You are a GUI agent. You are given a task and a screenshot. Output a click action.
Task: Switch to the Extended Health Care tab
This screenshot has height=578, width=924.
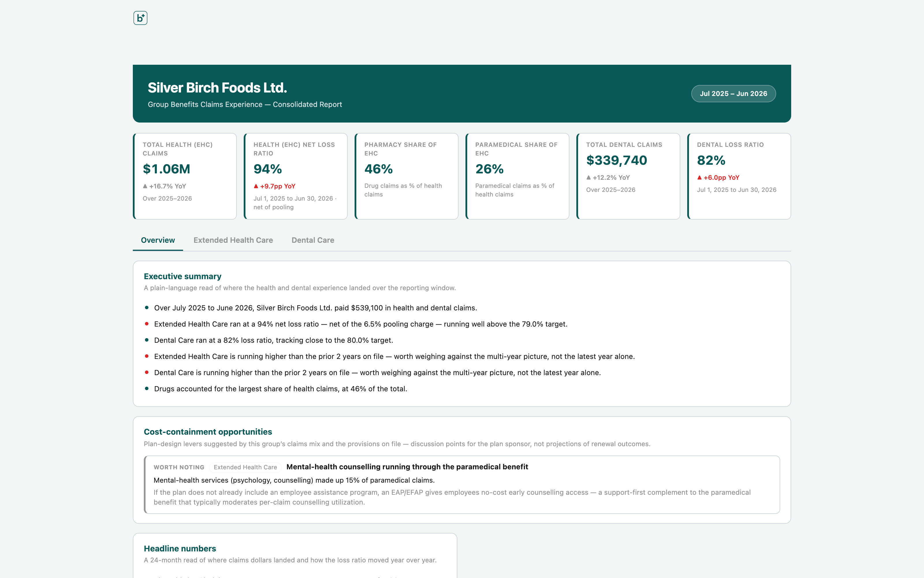point(233,240)
